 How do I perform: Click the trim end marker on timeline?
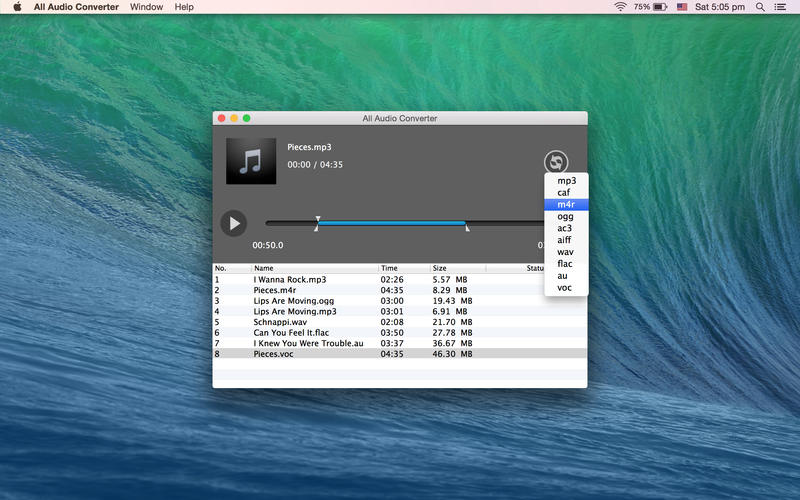tap(467, 227)
